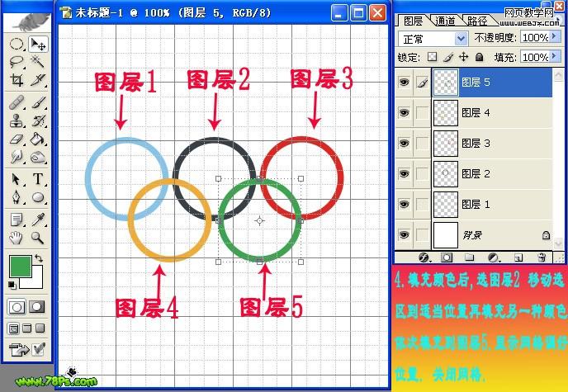Open the 不透明度 opacity slider arrow
Image resolution: width=568 pixels, height=392 pixels.
555,36
